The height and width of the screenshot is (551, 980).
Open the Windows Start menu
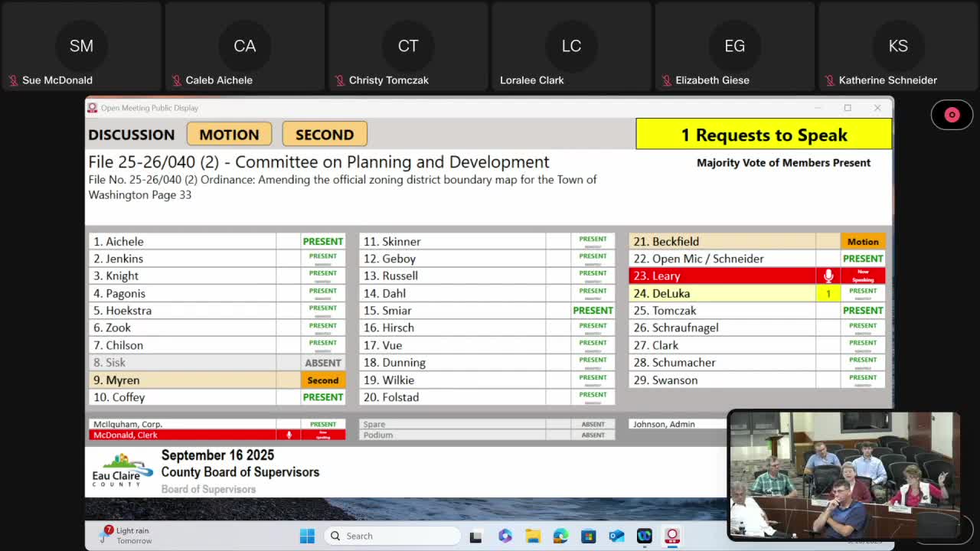click(307, 536)
